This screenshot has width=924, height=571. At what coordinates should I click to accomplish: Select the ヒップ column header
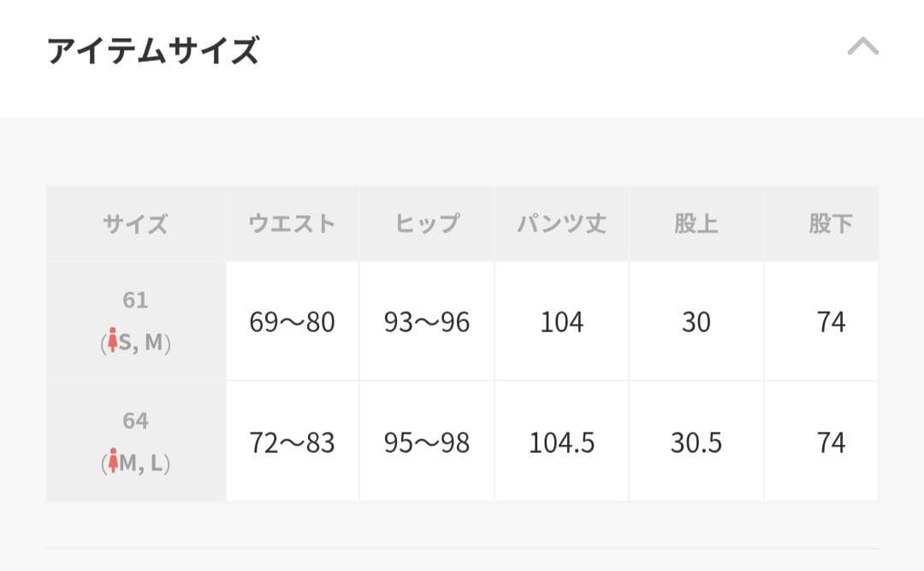click(x=427, y=223)
